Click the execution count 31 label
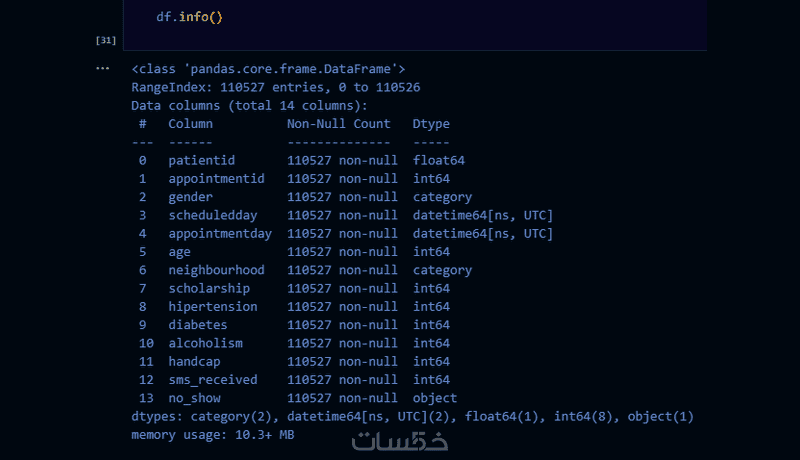The image size is (800, 460). [x=105, y=40]
